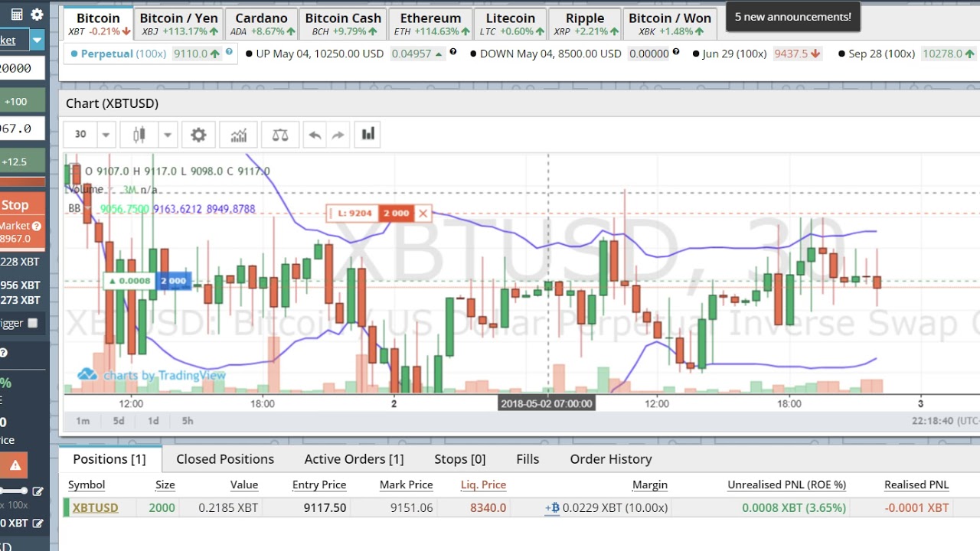
Task: Click help icon beside UP May 04 contract
Action: 452,52
